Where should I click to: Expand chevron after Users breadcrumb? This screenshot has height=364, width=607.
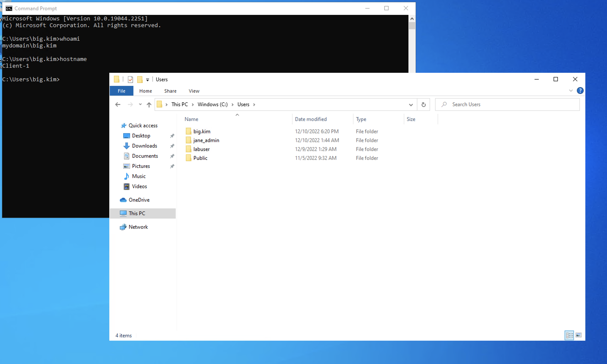pyautogui.click(x=254, y=104)
